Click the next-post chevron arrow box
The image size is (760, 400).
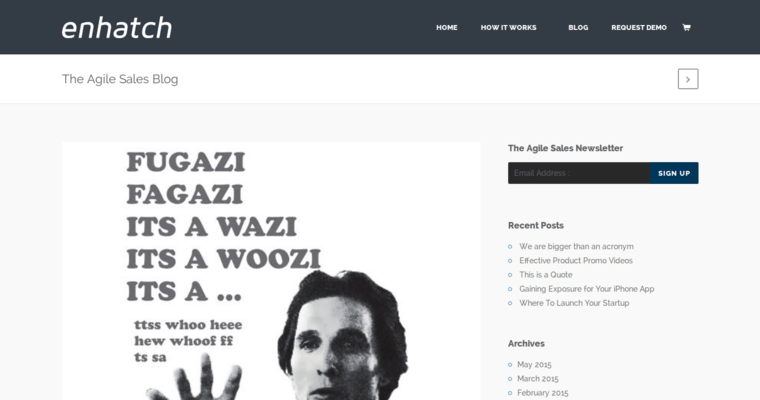click(x=688, y=79)
